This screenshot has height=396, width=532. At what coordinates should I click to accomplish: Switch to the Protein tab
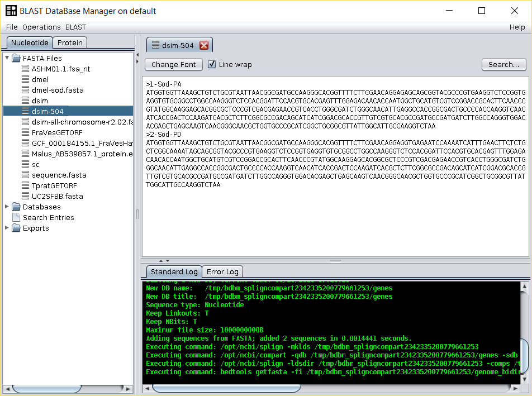point(70,42)
